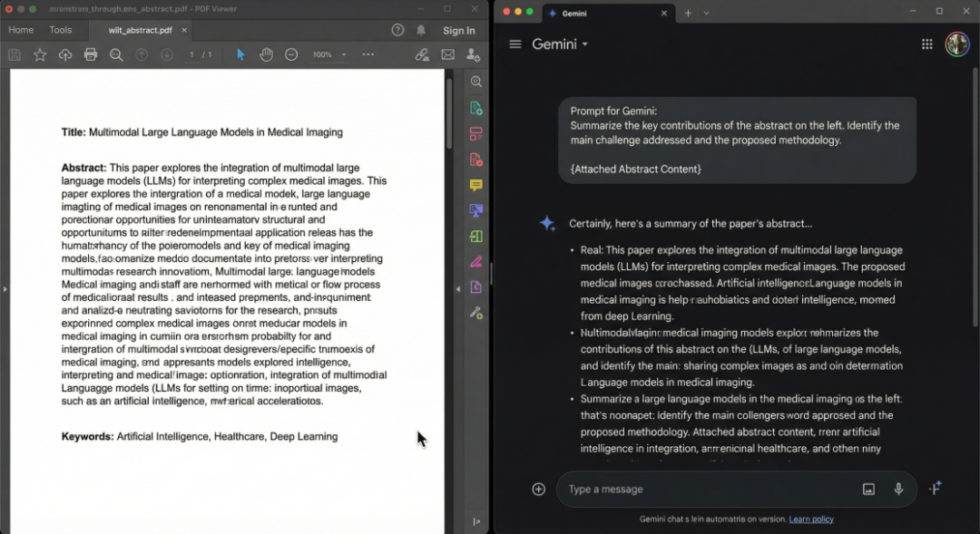980x534 pixels.
Task: Open the Gemini hamburger menu
Action: coord(515,44)
